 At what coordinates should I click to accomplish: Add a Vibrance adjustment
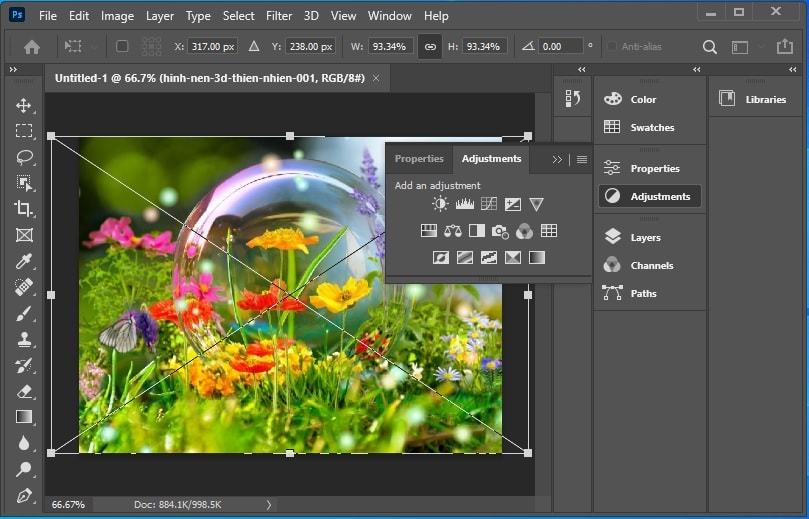pos(536,204)
